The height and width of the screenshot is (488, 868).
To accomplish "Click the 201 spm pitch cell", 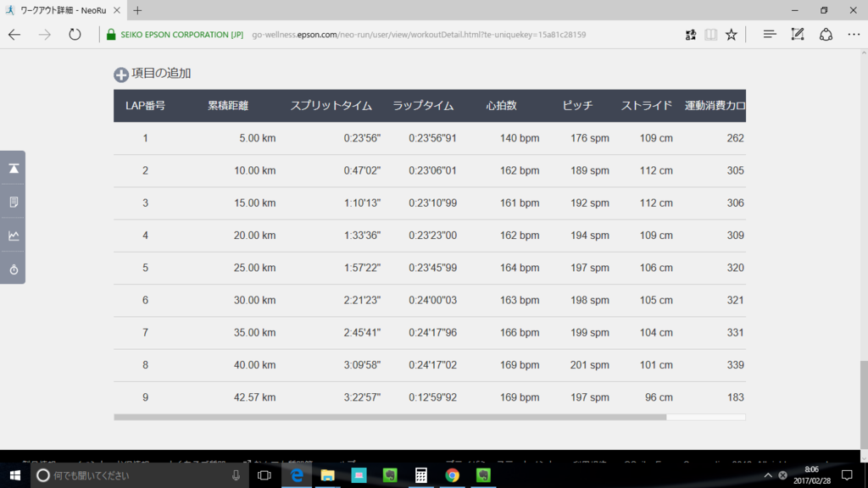I will coord(590,365).
